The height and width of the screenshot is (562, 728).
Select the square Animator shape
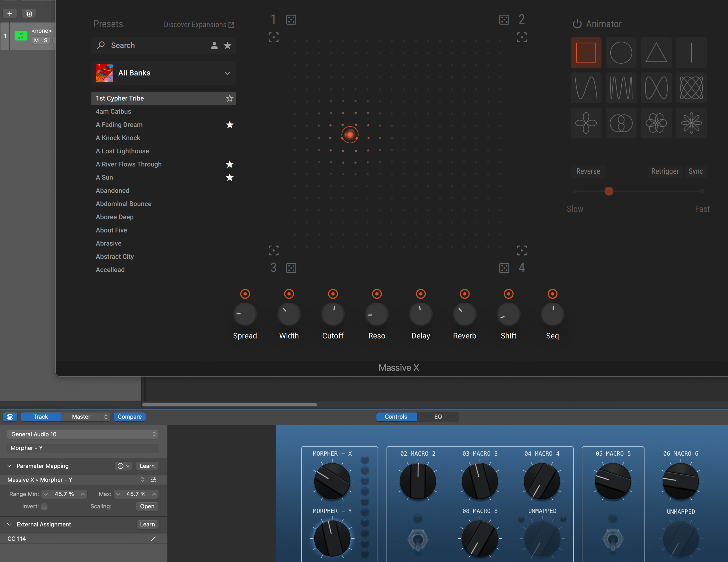click(586, 53)
